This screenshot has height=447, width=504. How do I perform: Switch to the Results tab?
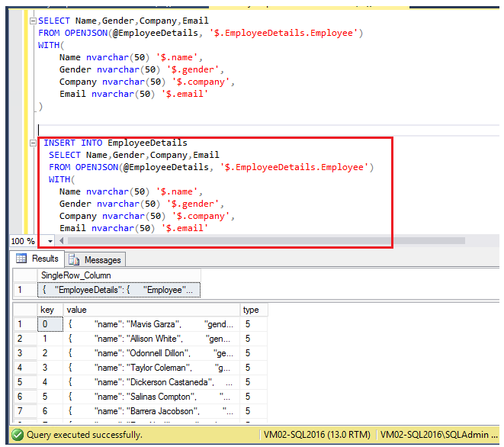(x=37, y=259)
